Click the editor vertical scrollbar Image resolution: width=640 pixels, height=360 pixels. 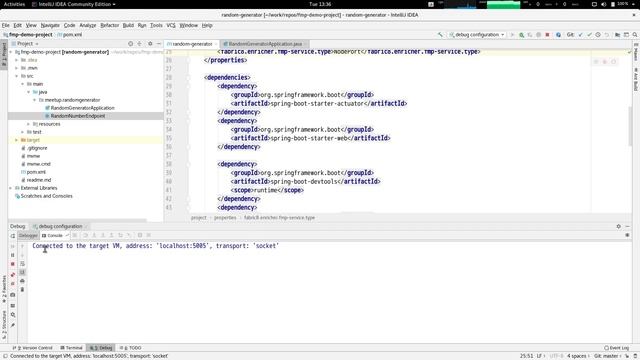(630, 127)
